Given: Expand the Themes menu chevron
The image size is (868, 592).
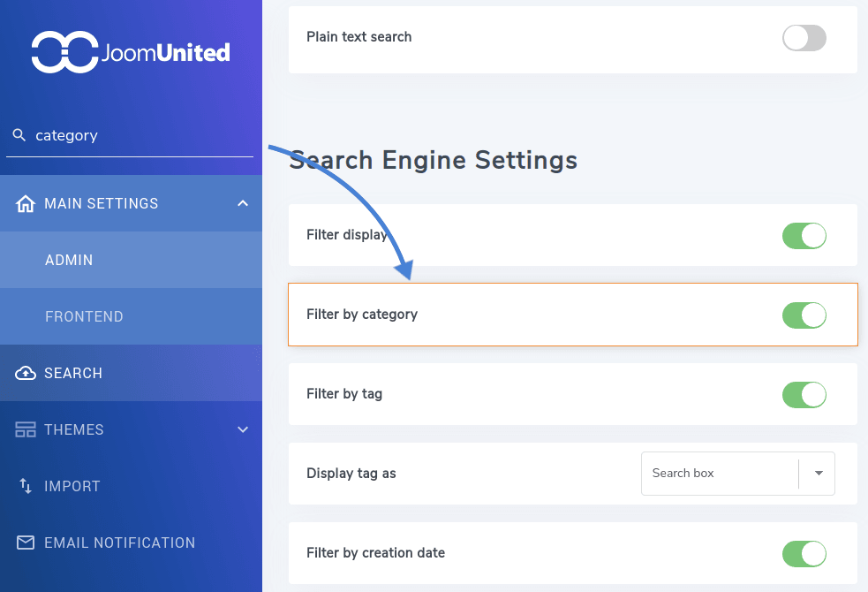Looking at the screenshot, I should [243, 429].
